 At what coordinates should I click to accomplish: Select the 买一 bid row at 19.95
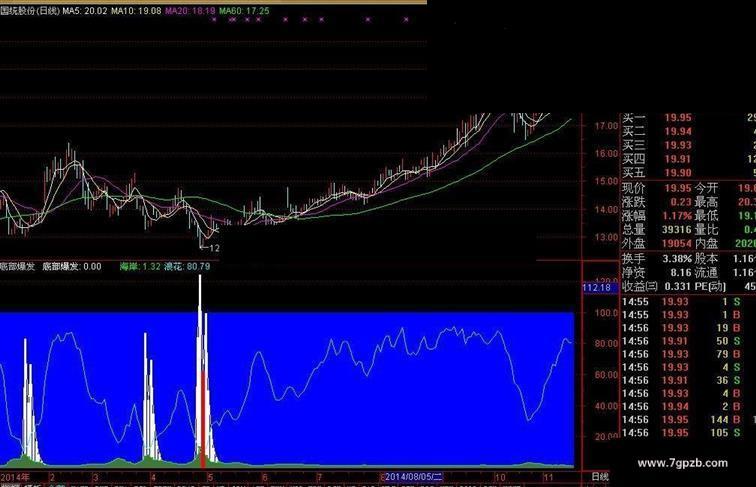[688, 118]
